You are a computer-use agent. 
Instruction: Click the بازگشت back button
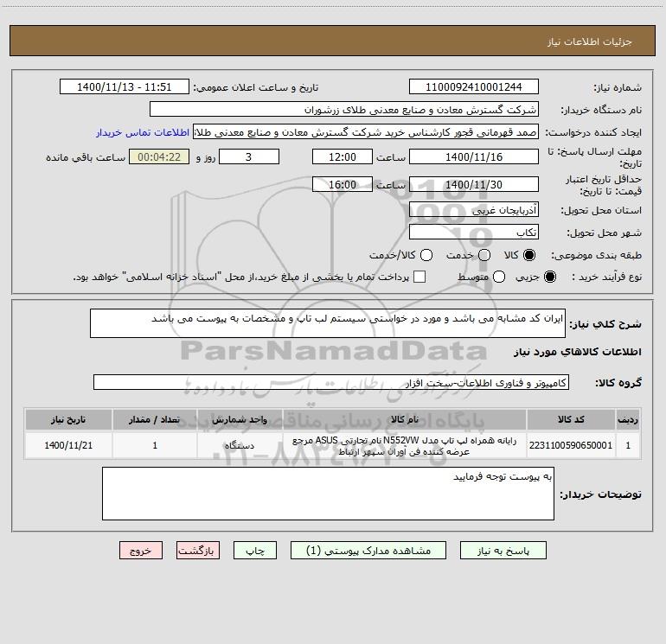click(198, 550)
